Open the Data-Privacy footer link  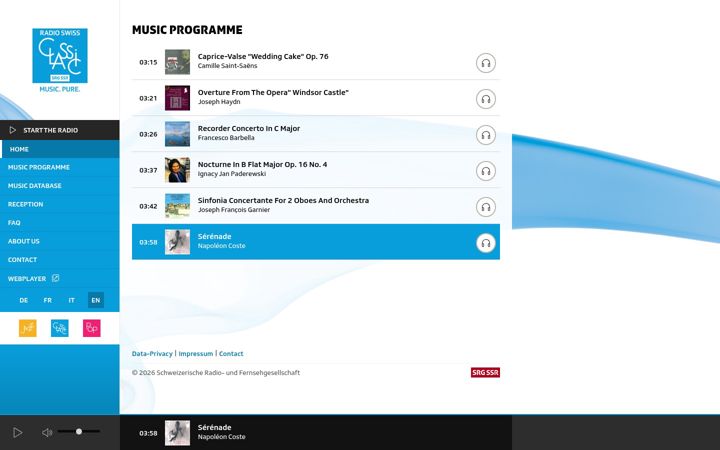tap(152, 354)
